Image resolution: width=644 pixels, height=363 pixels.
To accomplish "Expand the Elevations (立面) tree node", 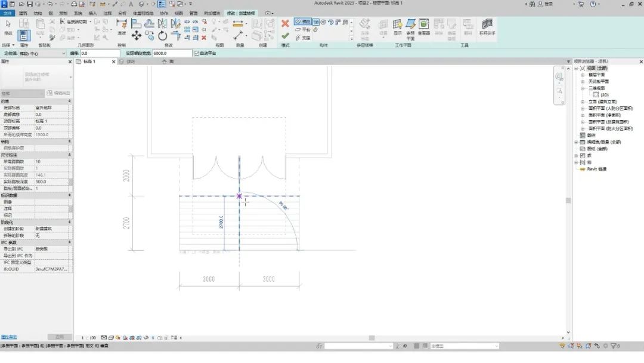I will point(583,101).
